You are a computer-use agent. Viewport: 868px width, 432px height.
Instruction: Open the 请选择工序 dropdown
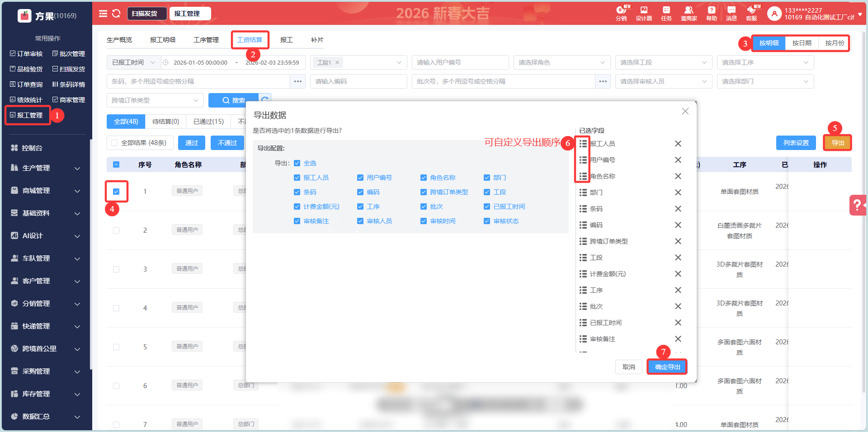pyautogui.click(x=765, y=62)
